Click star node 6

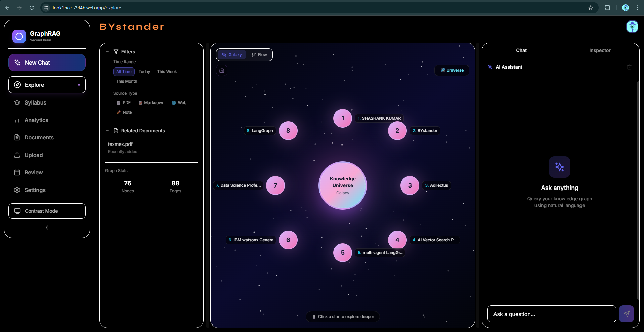click(288, 240)
